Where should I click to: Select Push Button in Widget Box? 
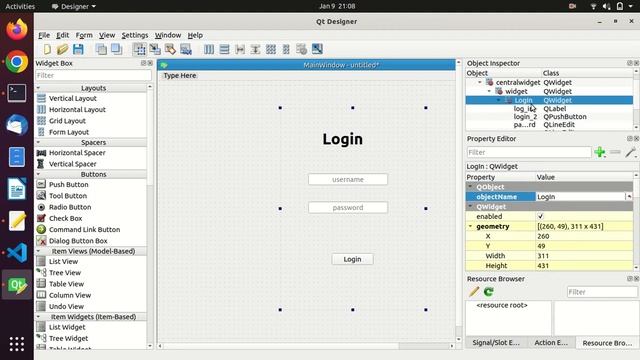[x=69, y=184]
